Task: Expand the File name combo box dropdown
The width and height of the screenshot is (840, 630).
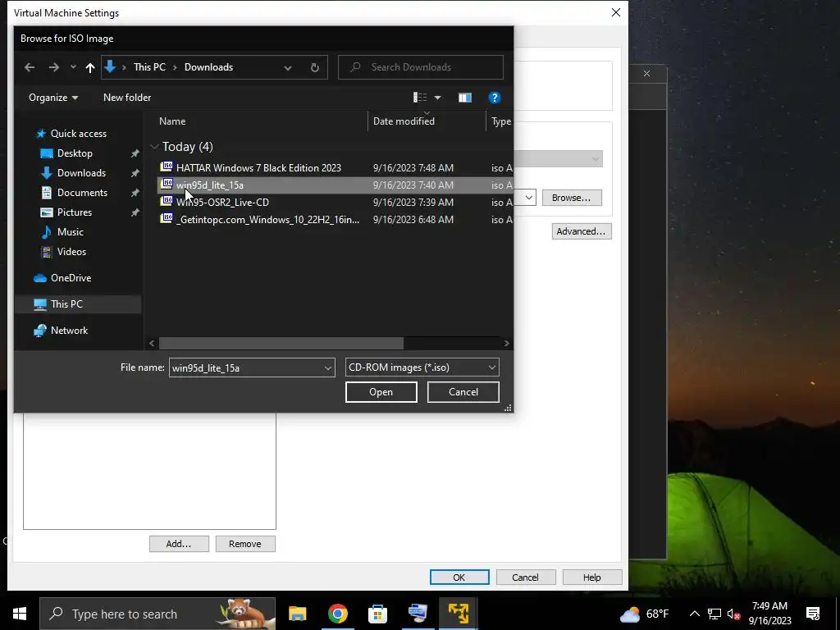Action: [x=328, y=368]
